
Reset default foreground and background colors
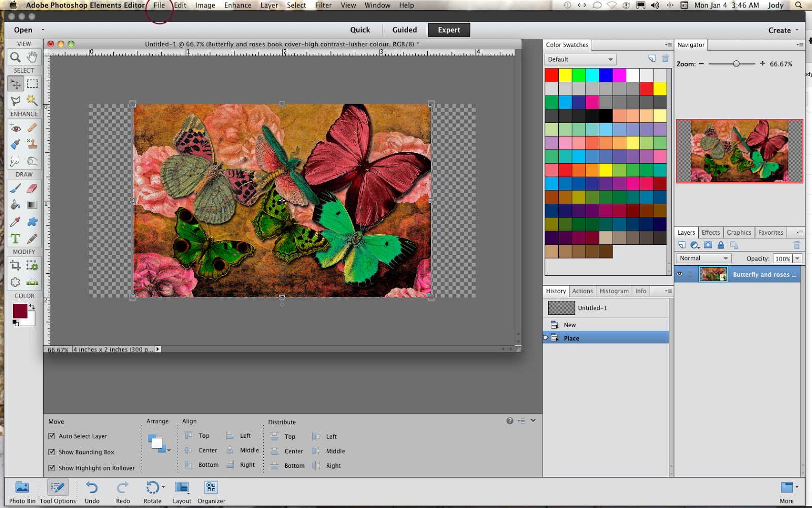tap(16, 323)
